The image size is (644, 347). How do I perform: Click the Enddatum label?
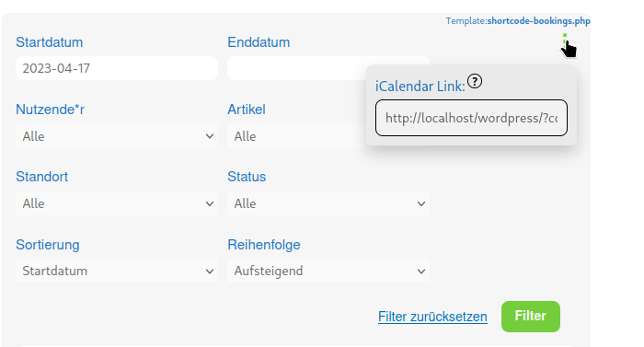(x=259, y=42)
